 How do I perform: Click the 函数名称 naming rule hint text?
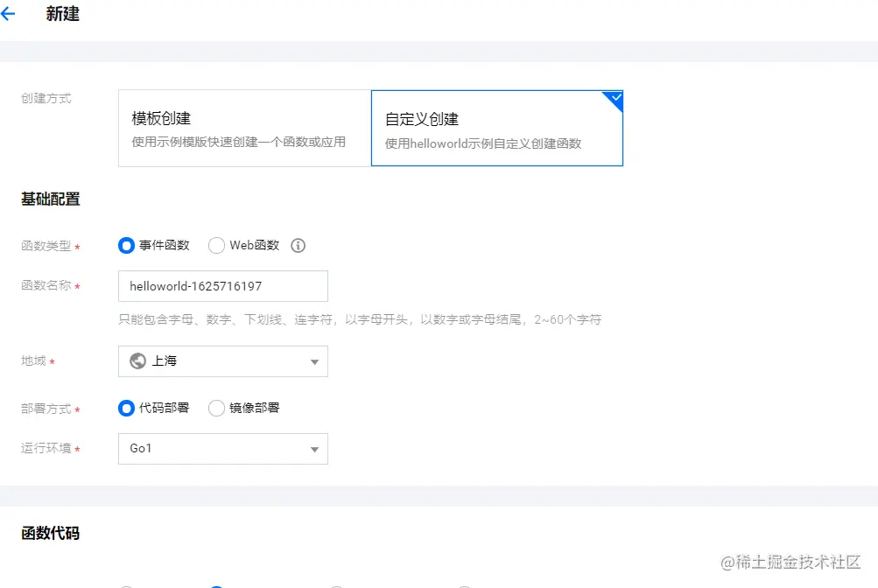[360, 319]
